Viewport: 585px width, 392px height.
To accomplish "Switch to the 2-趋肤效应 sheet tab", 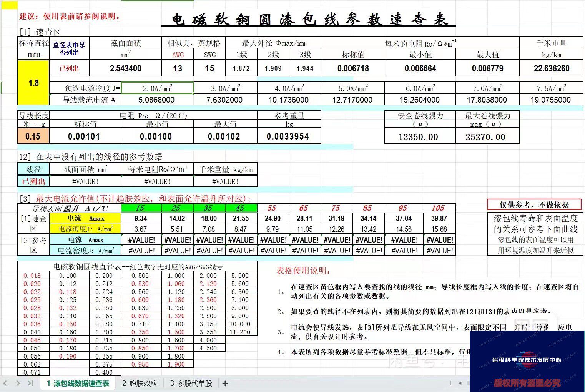I will (140, 383).
